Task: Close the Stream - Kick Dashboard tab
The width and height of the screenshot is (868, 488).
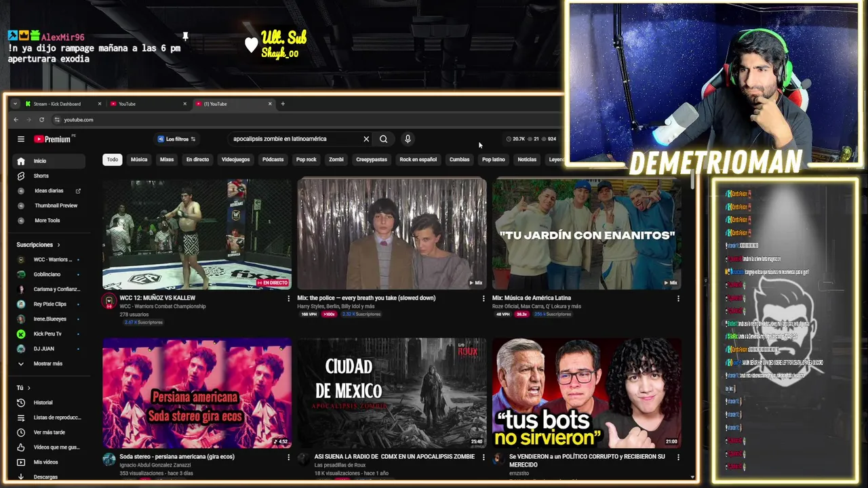Action: [x=100, y=104]
